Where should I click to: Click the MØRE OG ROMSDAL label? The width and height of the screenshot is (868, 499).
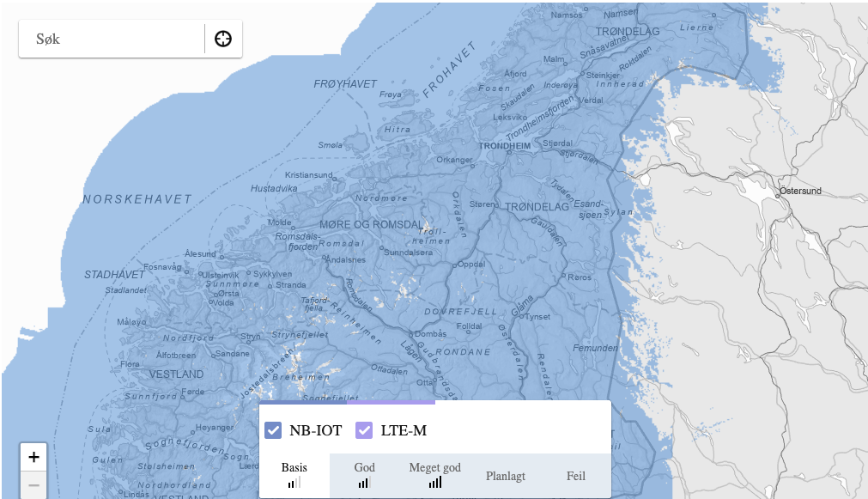pos(371,224)
